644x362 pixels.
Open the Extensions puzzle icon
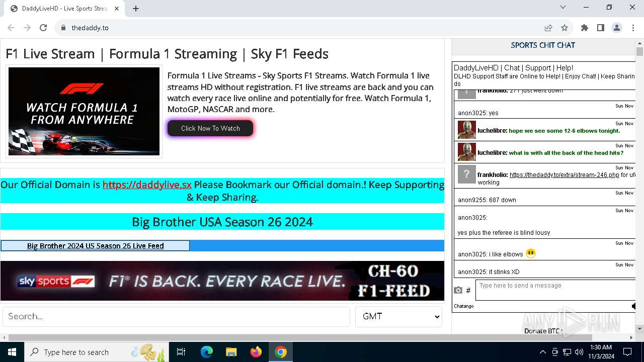[x=585, y=28]
